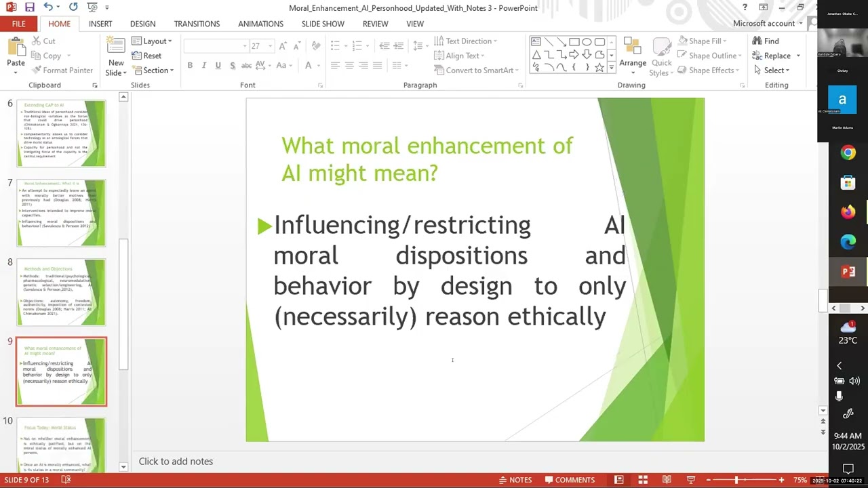
Task: Click the Bullets list icon
Action: click(335, 45)
